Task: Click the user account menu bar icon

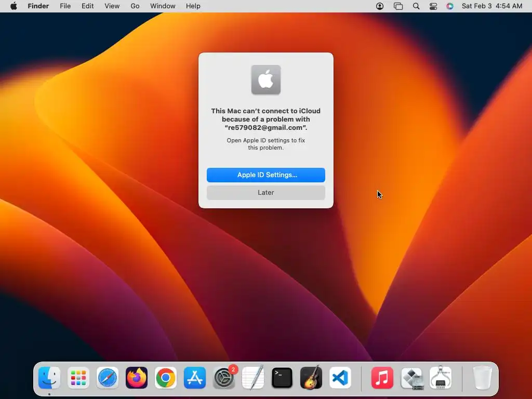Action: point(380,6)
